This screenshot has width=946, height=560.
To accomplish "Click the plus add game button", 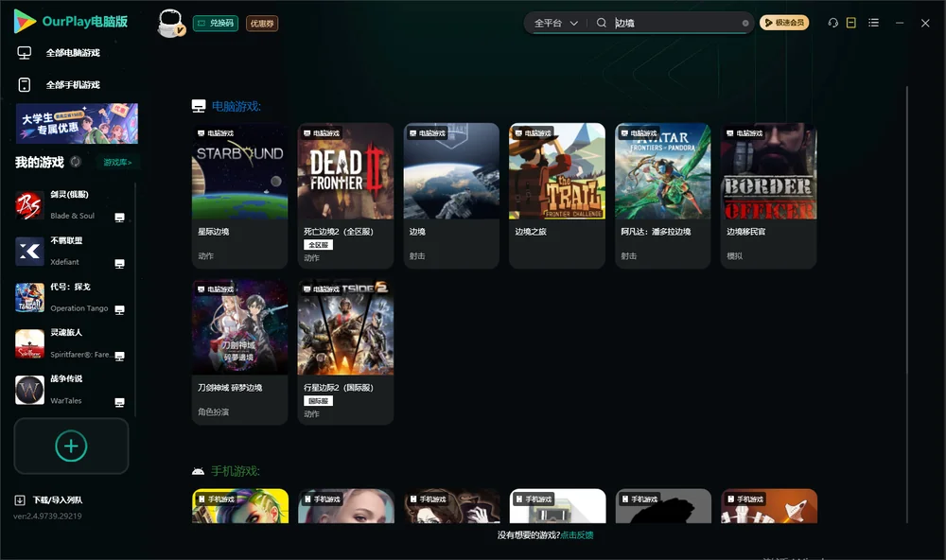I will coord(71,446).
